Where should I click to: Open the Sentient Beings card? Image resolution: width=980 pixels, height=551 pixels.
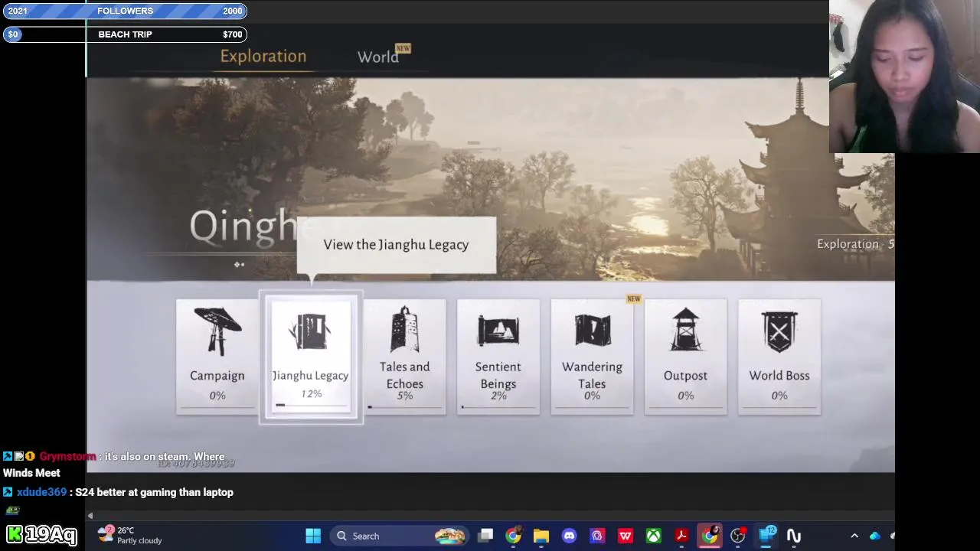pyautogui.click(x=498, y=357)
